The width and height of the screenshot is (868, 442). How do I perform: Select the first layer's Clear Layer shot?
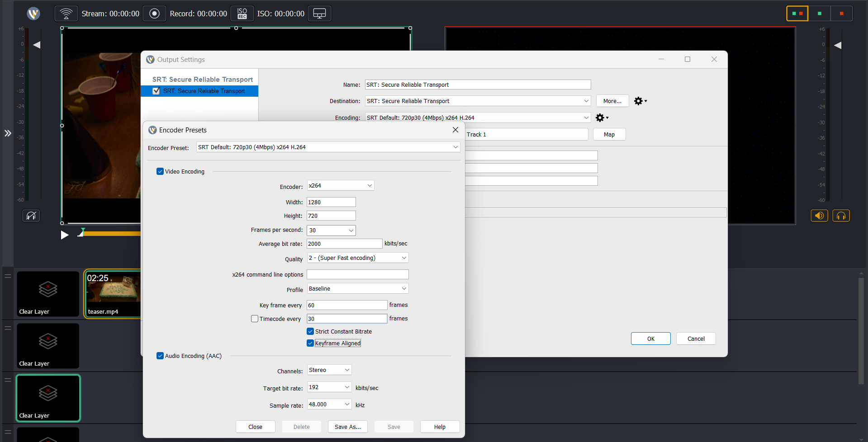48,294
